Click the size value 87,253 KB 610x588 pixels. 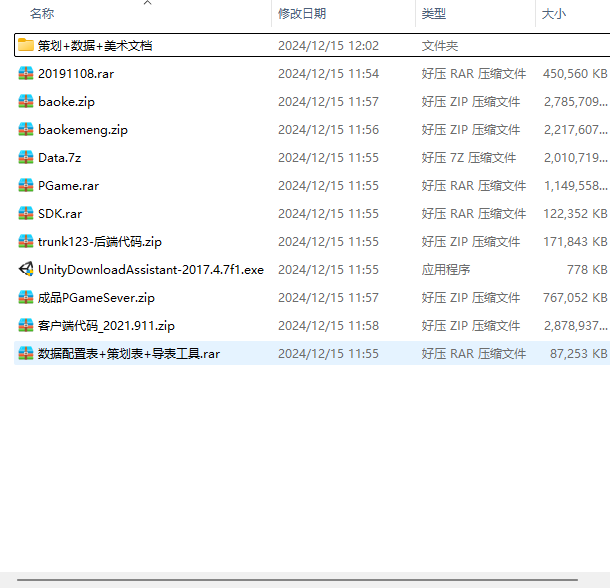[x=578, y=354]
